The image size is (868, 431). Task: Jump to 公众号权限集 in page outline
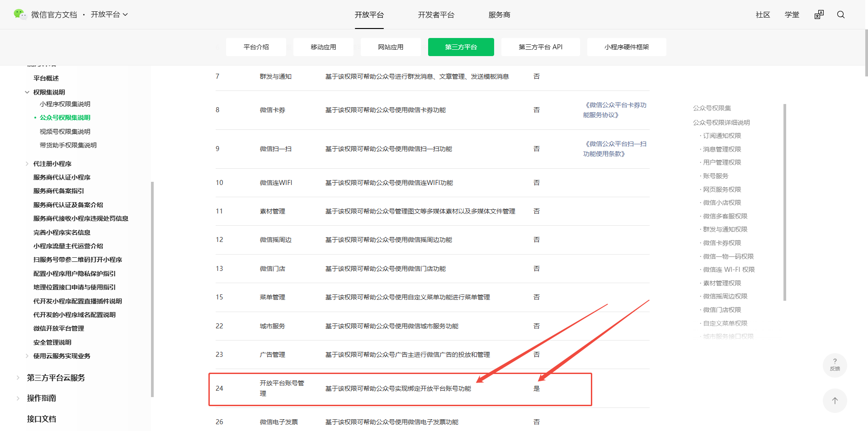click(712, 108)
